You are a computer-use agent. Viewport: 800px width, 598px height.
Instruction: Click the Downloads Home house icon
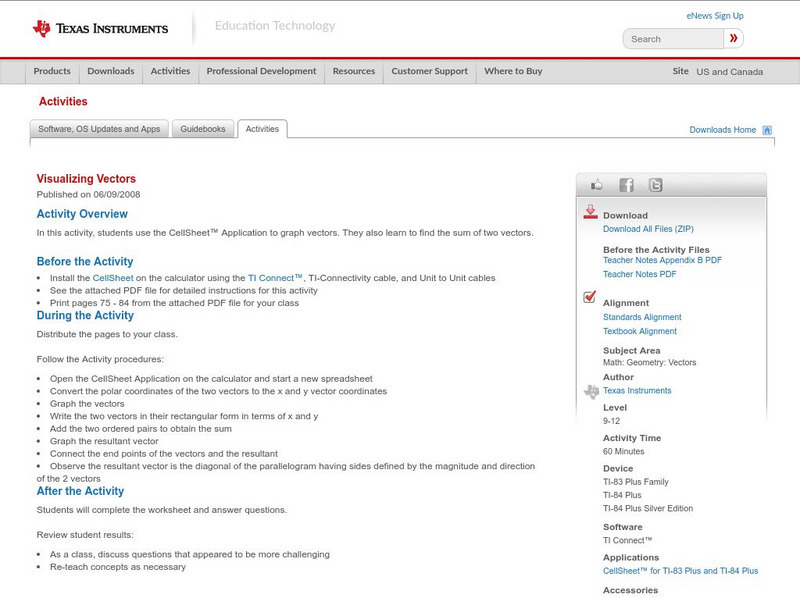pyautogui.click(x=767, y=130)
